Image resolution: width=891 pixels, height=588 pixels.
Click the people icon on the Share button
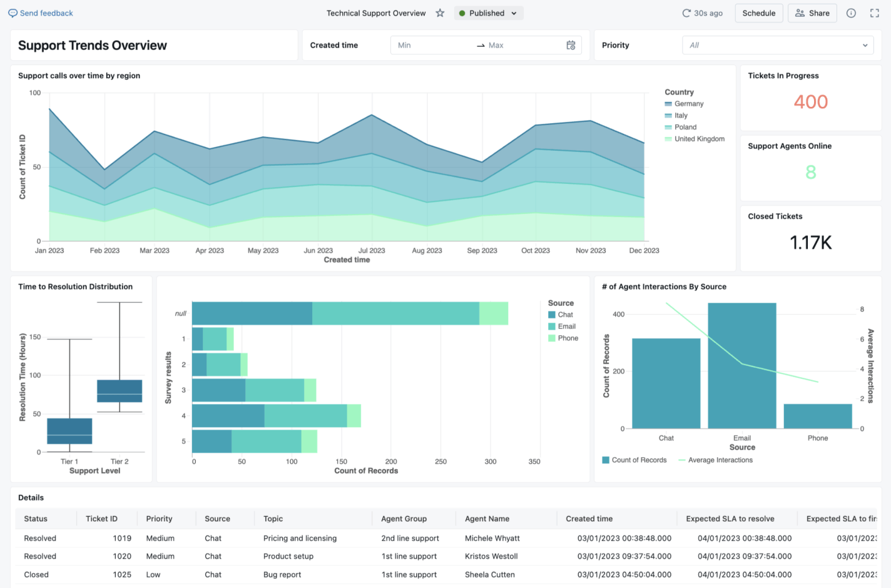[800, 13]
